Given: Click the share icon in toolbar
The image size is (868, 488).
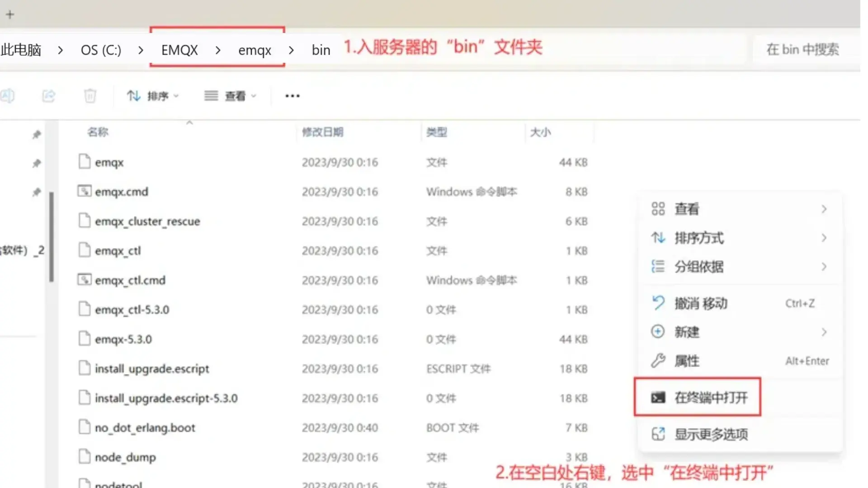Looking at the screenshot, I should click(x=48, y=96).
